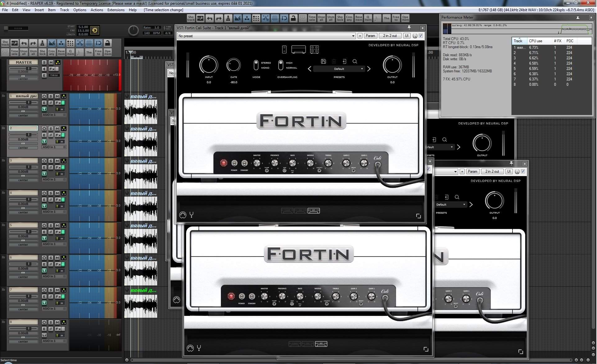The height and width of the screenshot is (364, 597).
Task: Toggle the Stereo/Mono mode switch
Action: (x=256, y=65)
